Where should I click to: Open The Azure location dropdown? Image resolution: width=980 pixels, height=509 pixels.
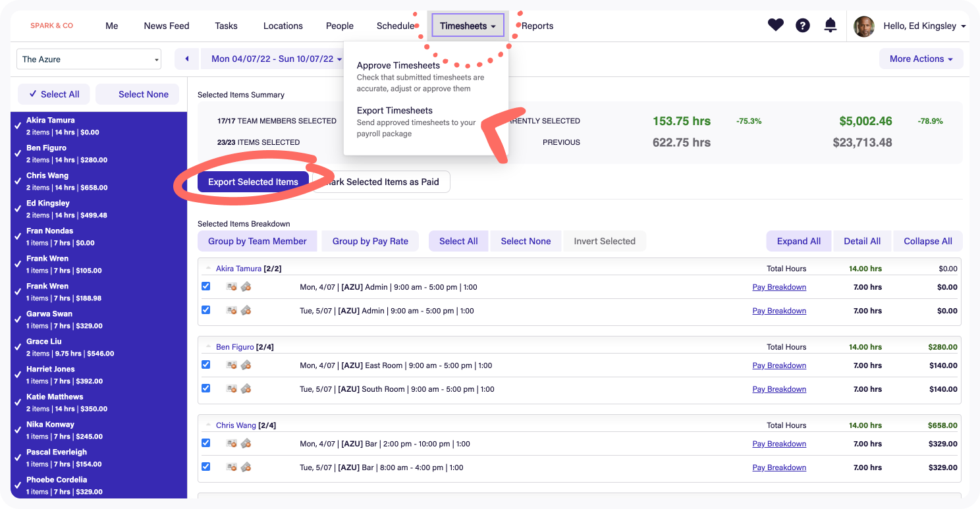coord(89,59)
